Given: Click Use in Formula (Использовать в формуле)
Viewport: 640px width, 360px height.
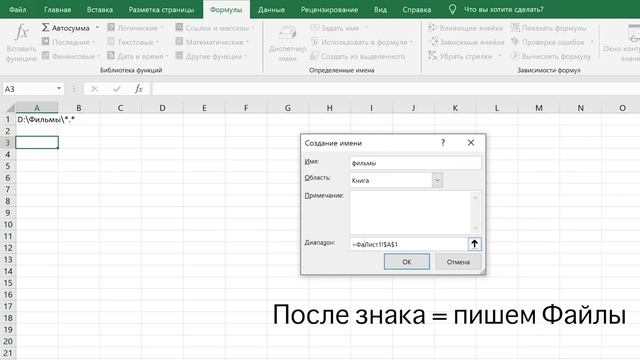Looking at the screenshot, I should [x=362, y=42].
